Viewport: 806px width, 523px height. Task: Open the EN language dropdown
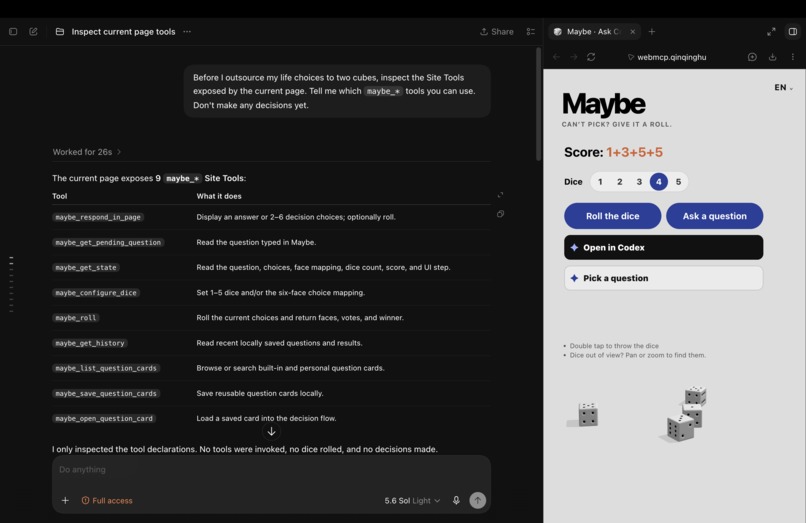click(x=783, y=87)
